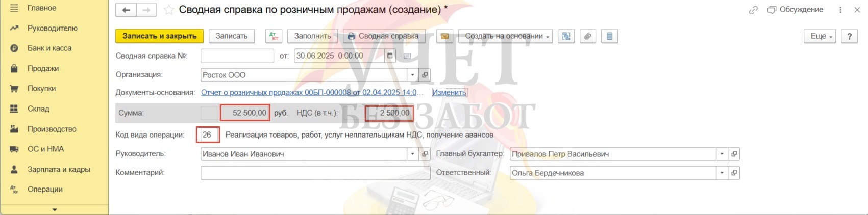Click the Производство factory icon
868x215 pixels.
coord(14,129)
